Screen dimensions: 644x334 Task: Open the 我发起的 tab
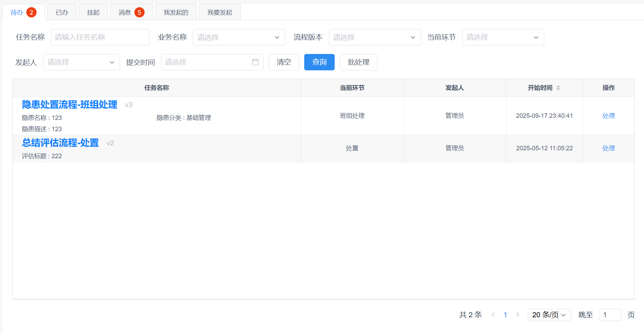click(176, 12)
